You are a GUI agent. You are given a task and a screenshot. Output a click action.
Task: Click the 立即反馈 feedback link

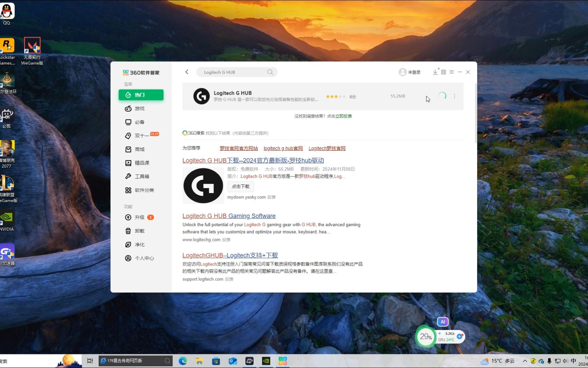pos(343,116)
